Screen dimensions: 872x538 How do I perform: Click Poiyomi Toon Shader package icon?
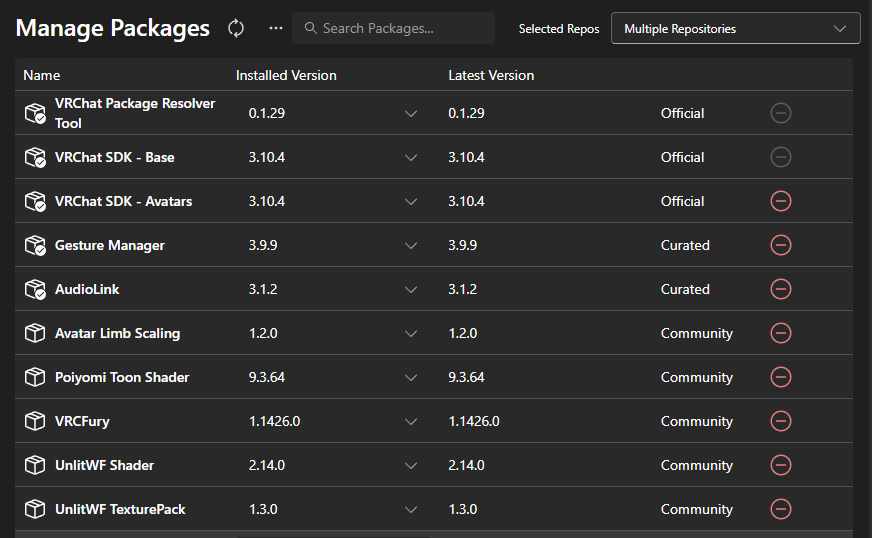[35, 377]
